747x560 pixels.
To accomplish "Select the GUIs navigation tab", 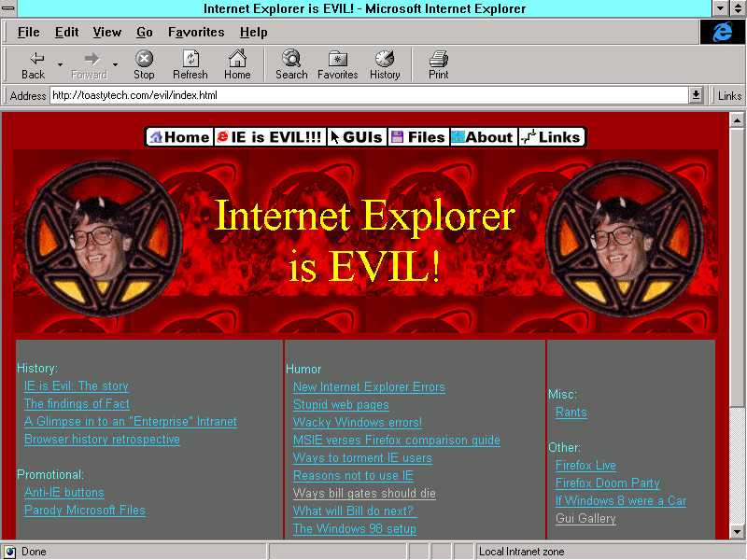I will click(357, 137).
